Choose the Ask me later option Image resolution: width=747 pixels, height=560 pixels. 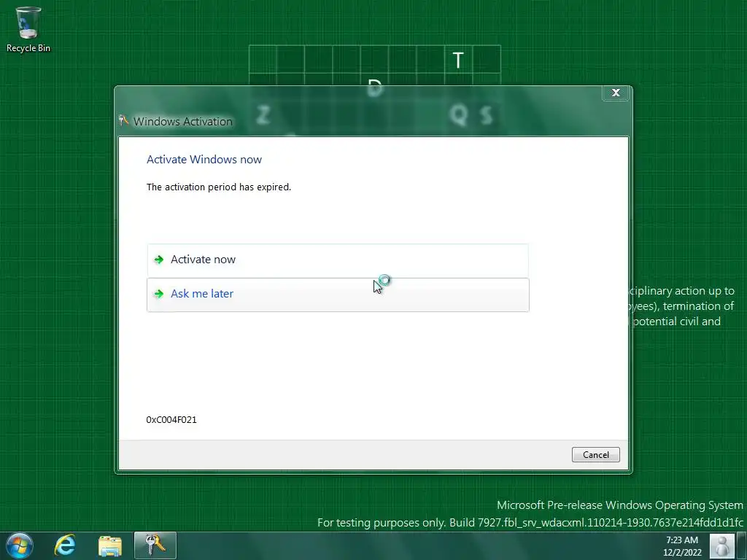tap(338, 295)
